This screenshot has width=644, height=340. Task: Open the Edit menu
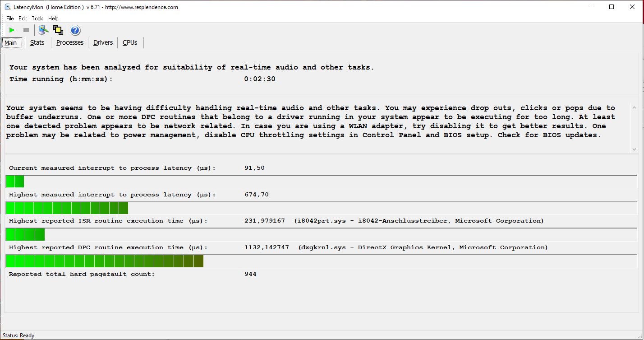point(23,19)
